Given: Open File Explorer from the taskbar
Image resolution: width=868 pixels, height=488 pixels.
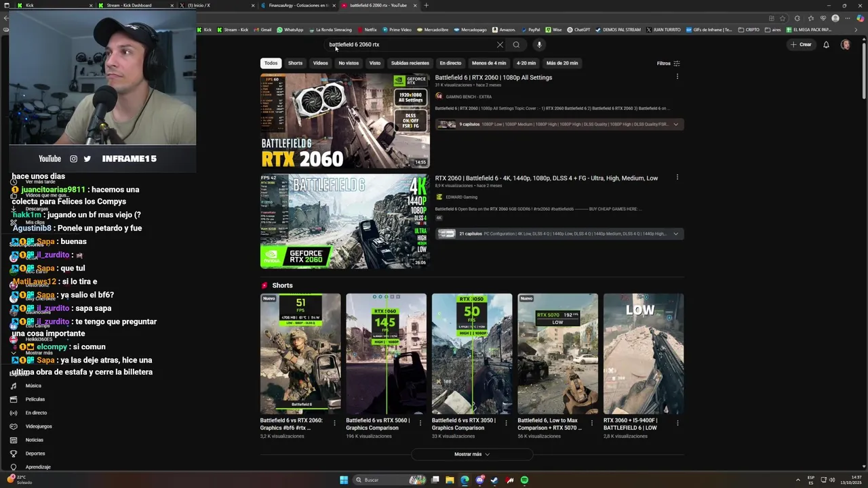Looking at the screenshot, I should coord(450,480).
